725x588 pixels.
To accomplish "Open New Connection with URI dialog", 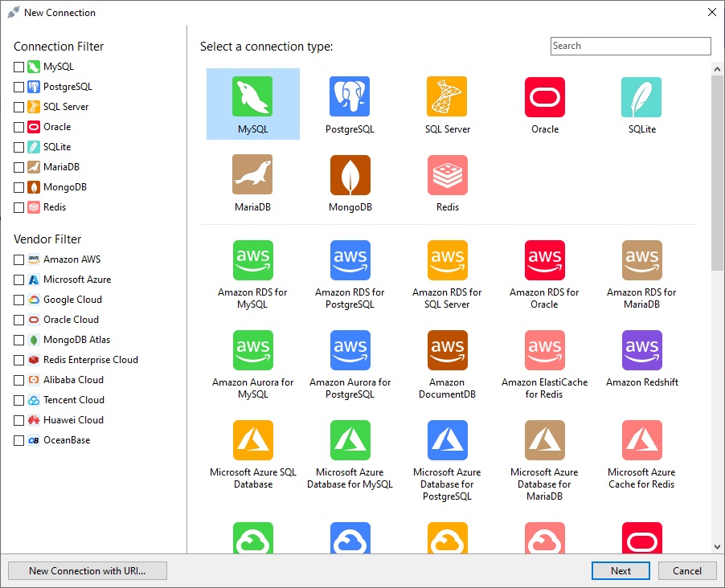I will [x=88, y=570].
